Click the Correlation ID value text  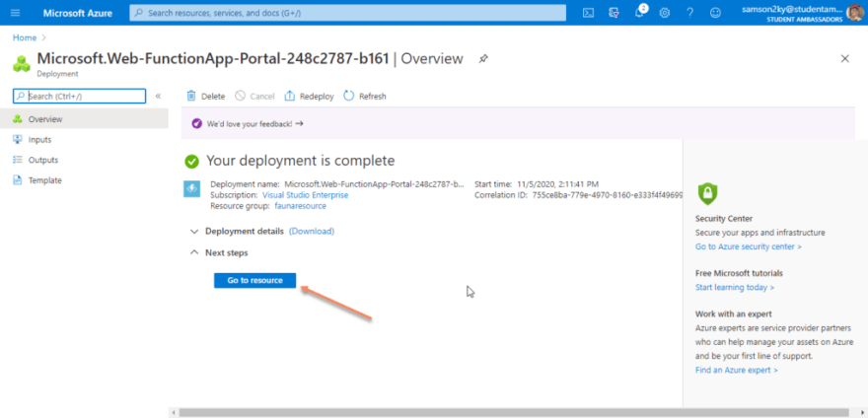[x=608, y=195]
